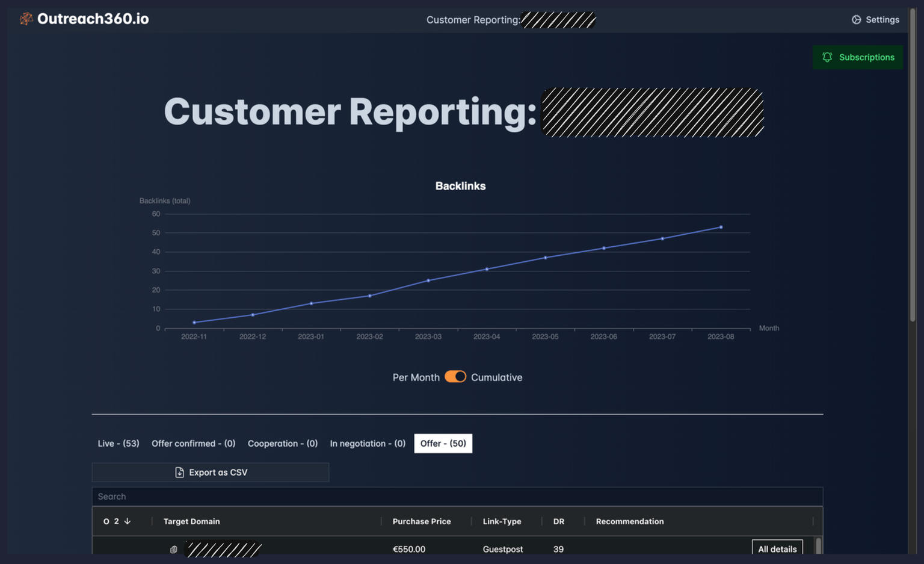Screen dimensions: 924x564
Task: Click the Search field above the table
Action: pos(457,496)
